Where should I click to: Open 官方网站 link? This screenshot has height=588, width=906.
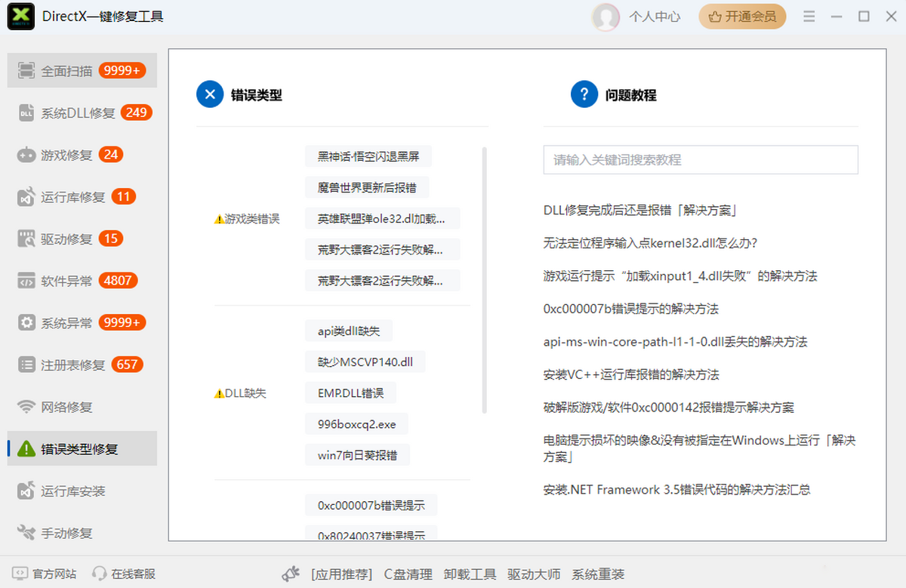[54, 574]
